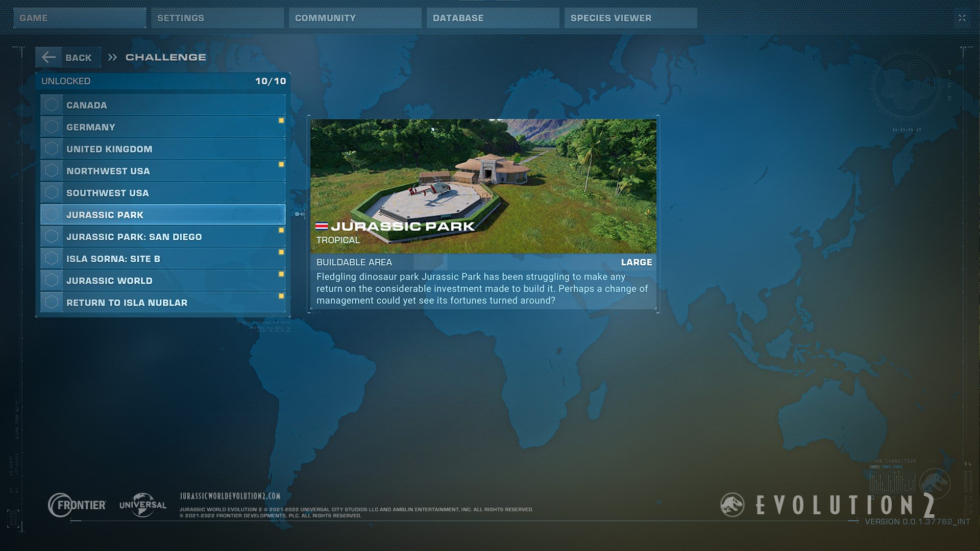980x551 pixels.
Task: Select the Canada challenge
Action: tap(163, 105)
